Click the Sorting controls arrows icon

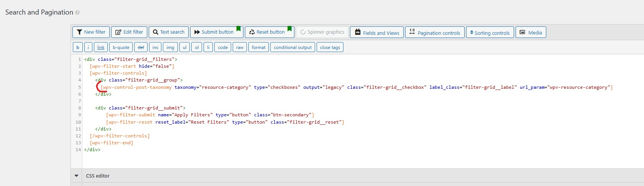(472, 33)
